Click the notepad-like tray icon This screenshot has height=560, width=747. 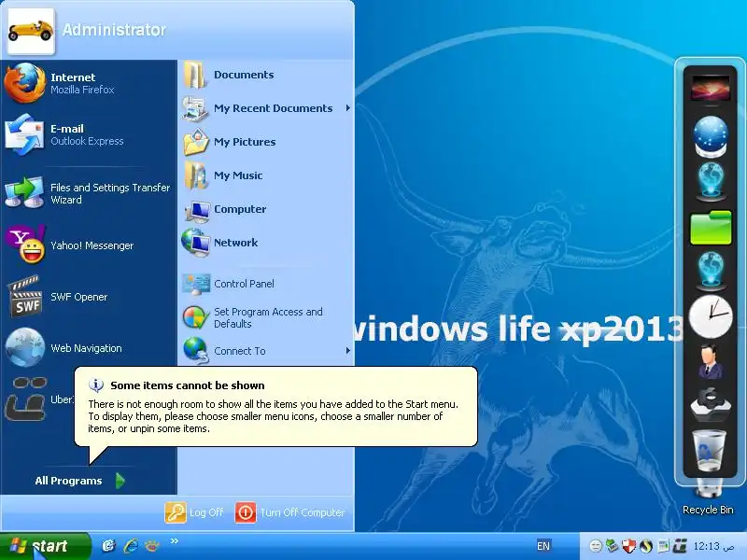tap(663, 546)
